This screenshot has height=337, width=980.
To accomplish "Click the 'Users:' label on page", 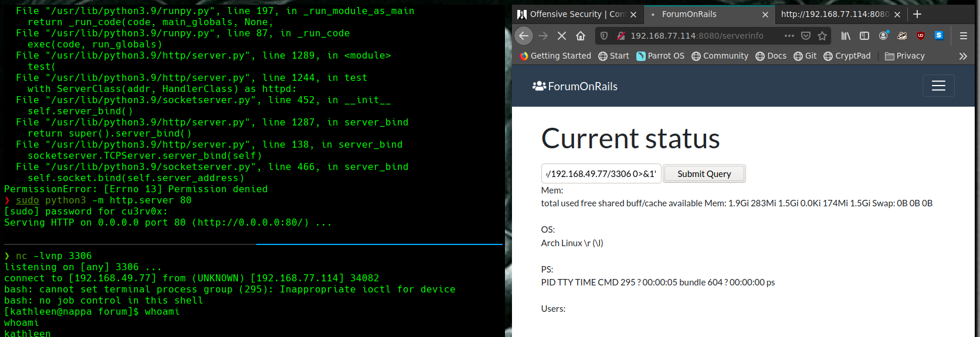I will [553, 309].
